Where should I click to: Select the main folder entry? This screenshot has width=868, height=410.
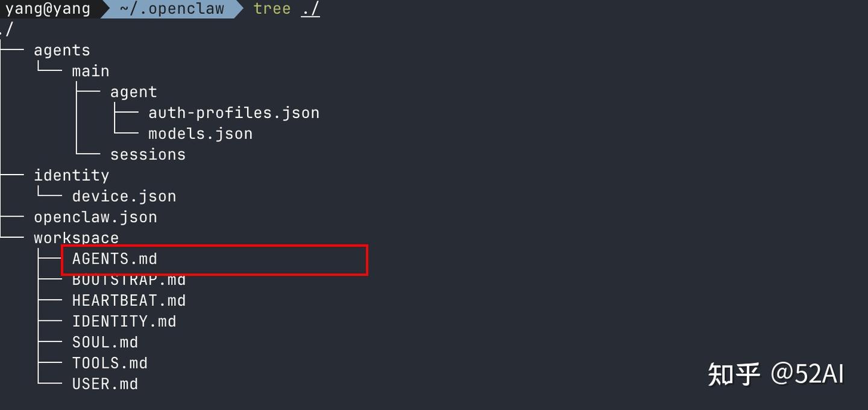pyautogui.click(x=90, y=71)
